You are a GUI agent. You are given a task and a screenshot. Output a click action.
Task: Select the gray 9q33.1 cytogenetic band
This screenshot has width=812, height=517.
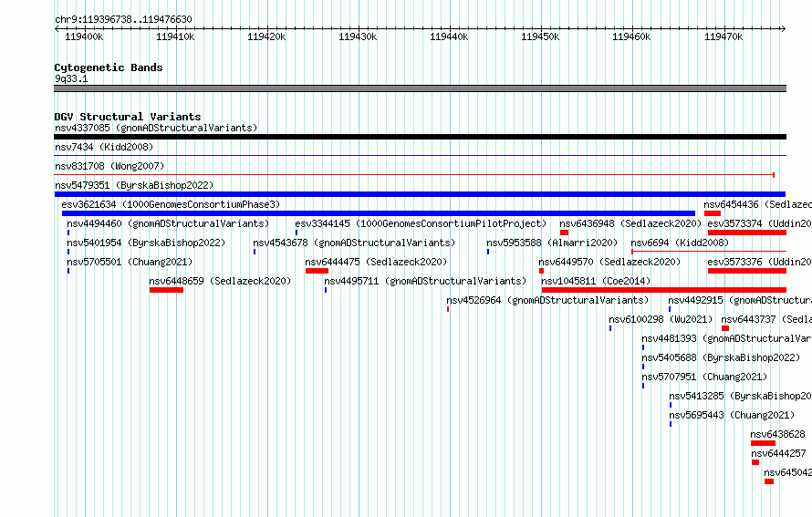[x=420, y=88]
